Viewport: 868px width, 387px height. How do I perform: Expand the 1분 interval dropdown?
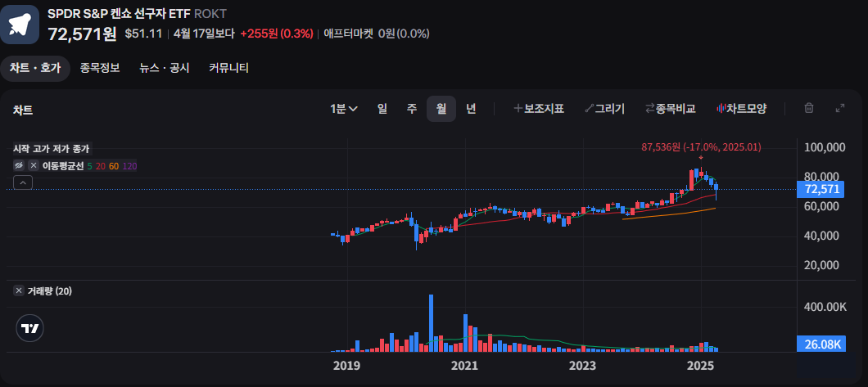pos(344,109)
